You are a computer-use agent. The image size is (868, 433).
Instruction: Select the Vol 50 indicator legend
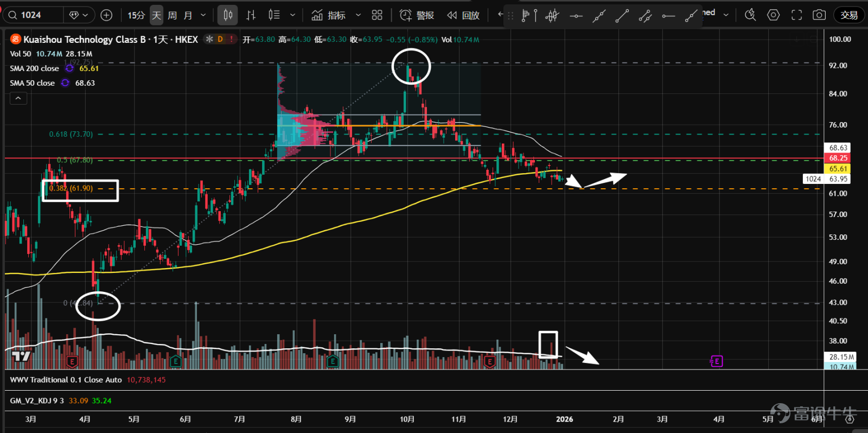tap(20, 54)
